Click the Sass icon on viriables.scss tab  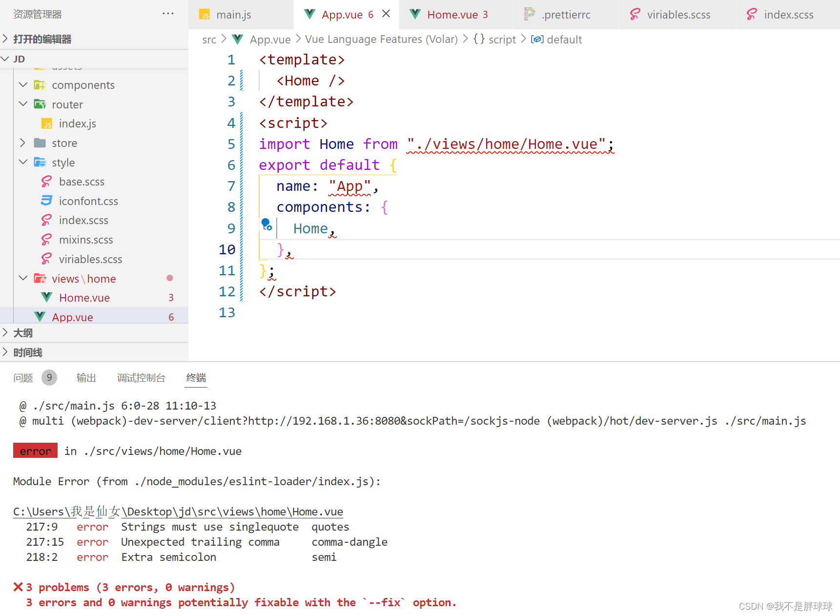pos(635,14)
